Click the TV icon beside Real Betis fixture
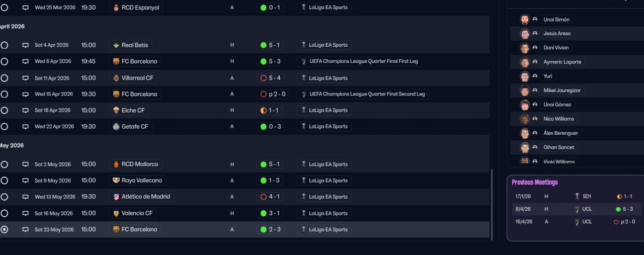This screenshot has width=644, height=255. coord(26,45)
